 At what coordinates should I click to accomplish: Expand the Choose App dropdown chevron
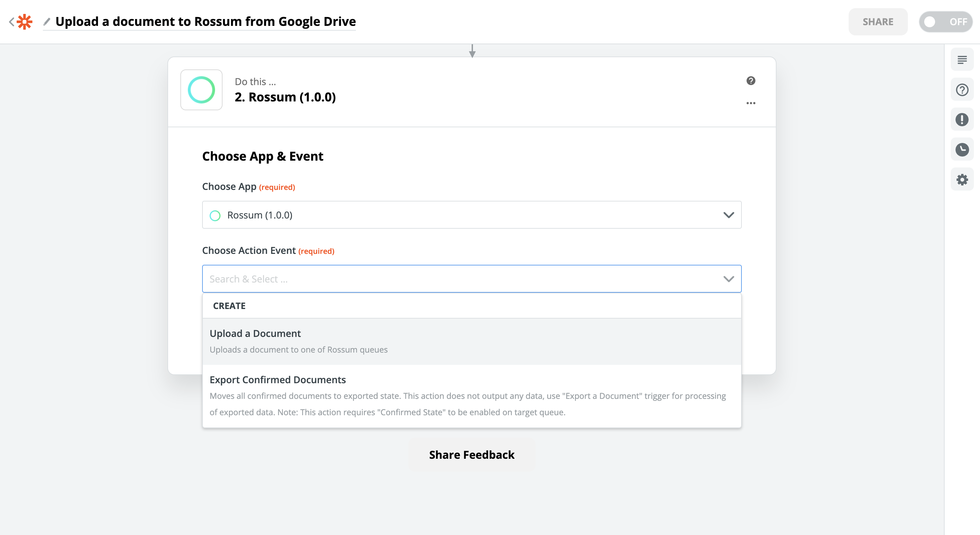(728, 215)
